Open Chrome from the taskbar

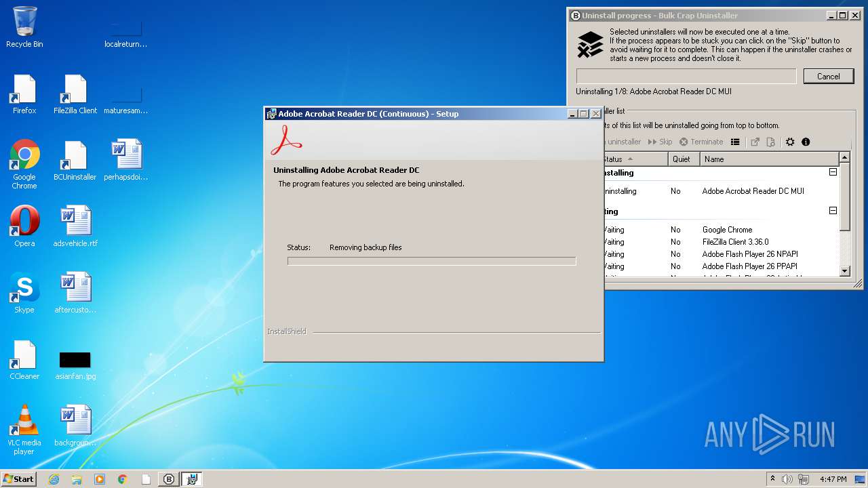123,479
